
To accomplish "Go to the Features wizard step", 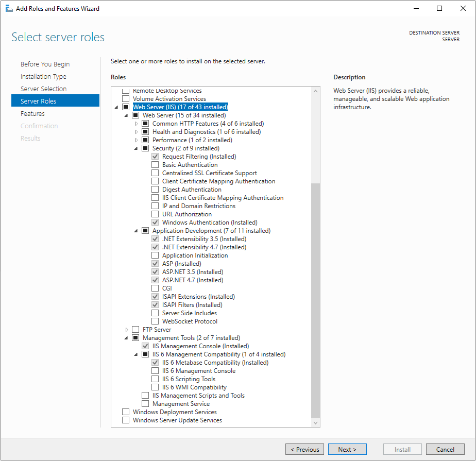I will point(32,113).
